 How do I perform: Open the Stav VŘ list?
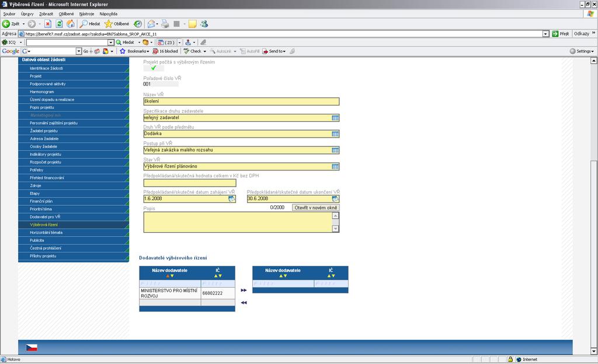(335, 167)
